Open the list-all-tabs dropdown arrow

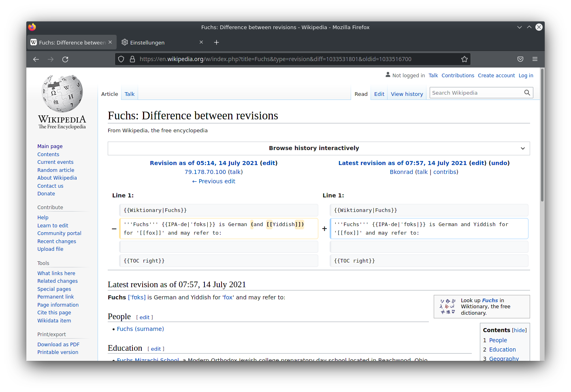point(519,27)
